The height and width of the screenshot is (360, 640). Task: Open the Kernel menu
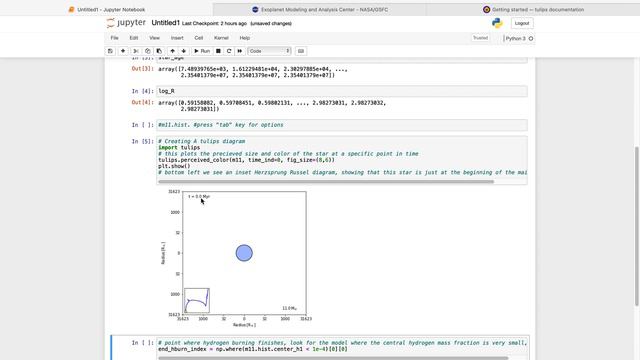click(x=221, y=38)
